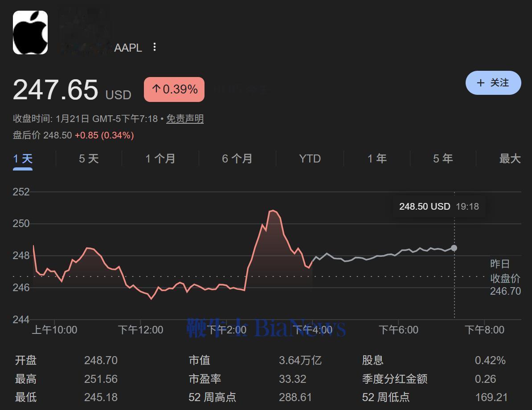Screen dimensions: 532x410
Task: Click the 最低 value 245.18
Action: (101, 397)
